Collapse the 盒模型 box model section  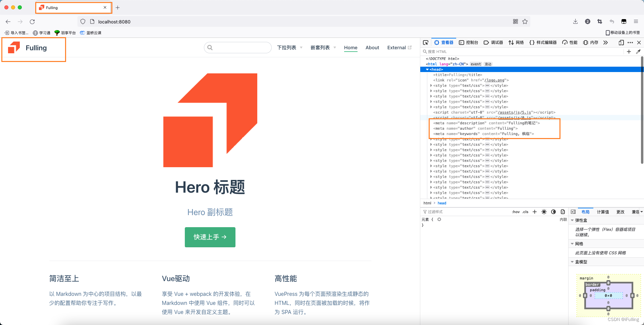click(x=572, y=262)
